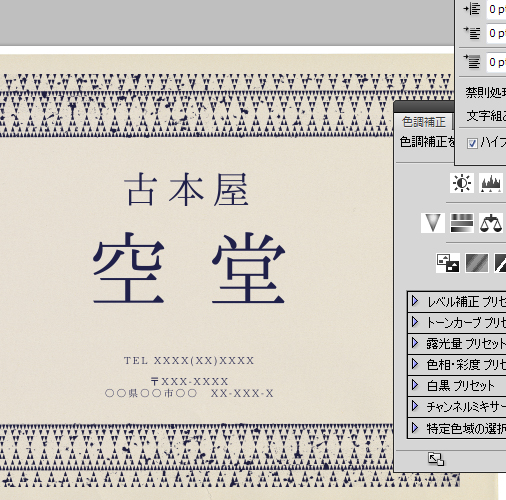Image resolution: width=506 pixels, height=500 pixels.
Task: Add a Posterize adjustment icon
Action: (x=477, y=263)
